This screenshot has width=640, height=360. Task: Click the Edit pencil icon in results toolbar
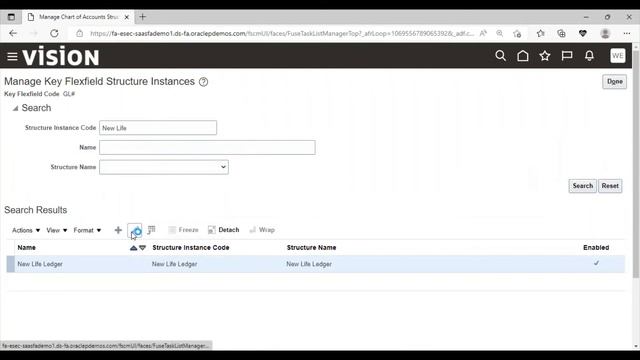point(135,231)
